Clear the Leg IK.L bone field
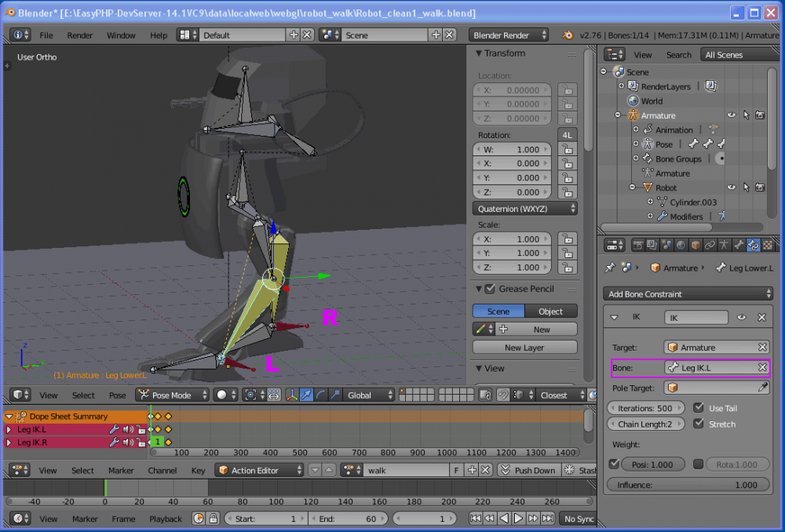 point(762,367)
